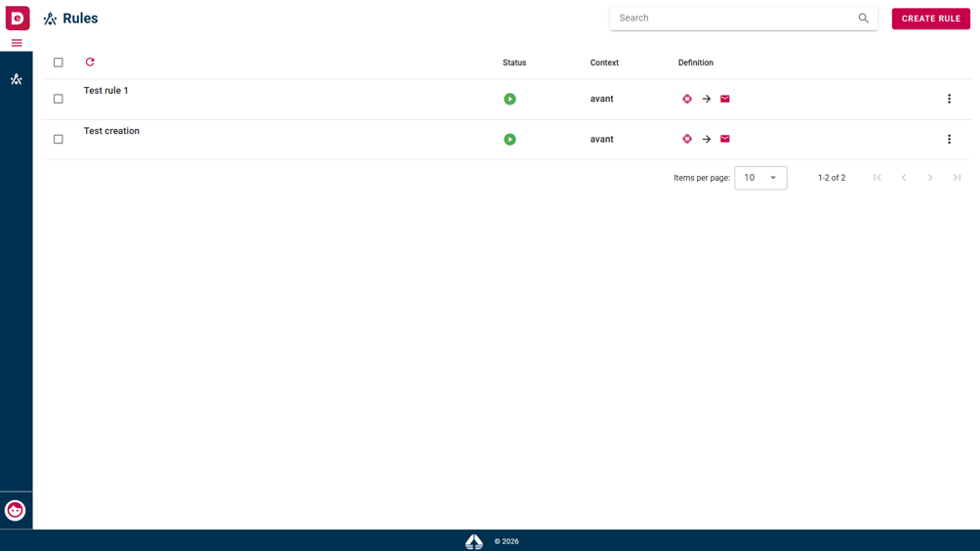The width and height of the screenshot is (980, 551).
Task: Open the user avatar menu
Action: (15, 510)
